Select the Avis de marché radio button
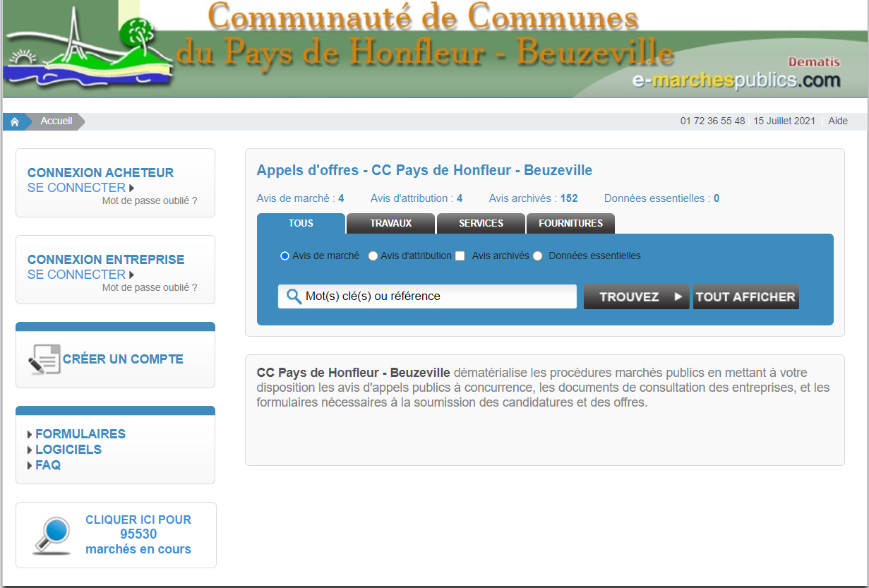The width and height of the screenshot is (869, 588). pos(285,256)
